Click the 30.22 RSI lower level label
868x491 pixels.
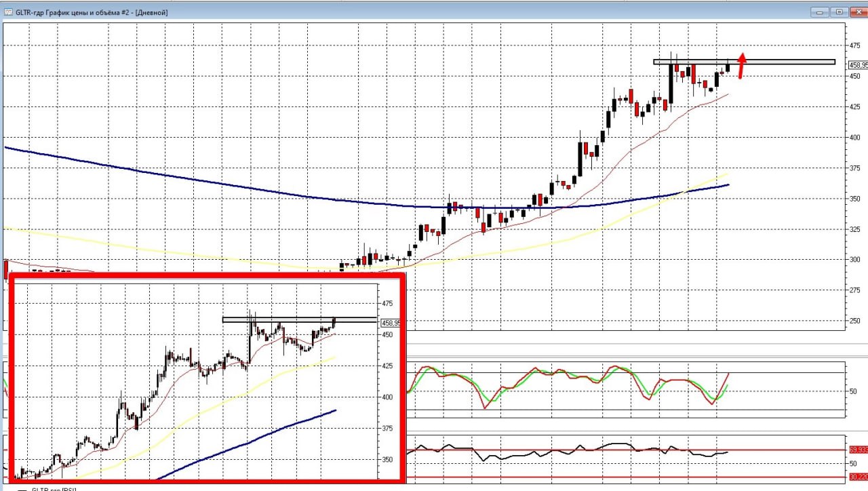pyautogui.click(x=857, y=477)
